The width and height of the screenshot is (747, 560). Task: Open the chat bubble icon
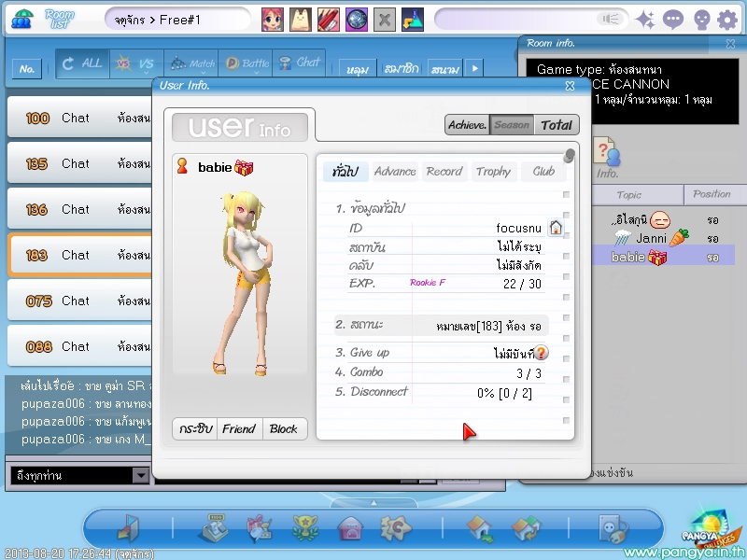click(x=672, y=20)
